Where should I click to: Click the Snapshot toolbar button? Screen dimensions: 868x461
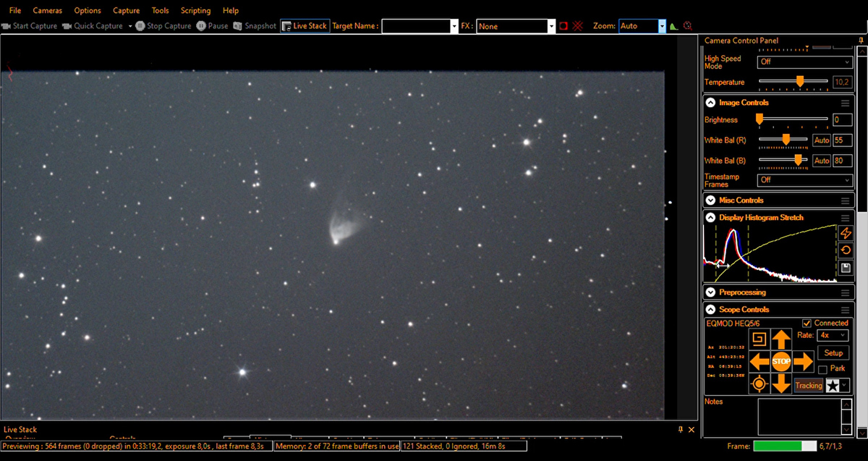coord(255,26)
